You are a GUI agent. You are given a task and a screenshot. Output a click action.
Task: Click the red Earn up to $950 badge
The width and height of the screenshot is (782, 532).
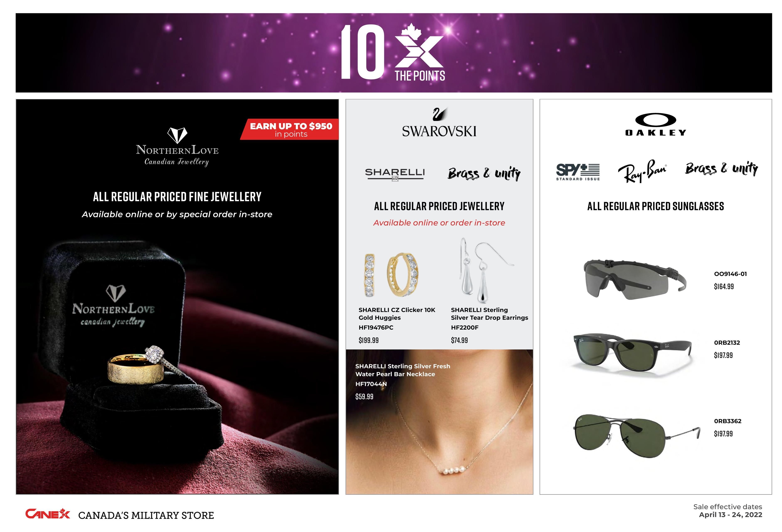289,129
